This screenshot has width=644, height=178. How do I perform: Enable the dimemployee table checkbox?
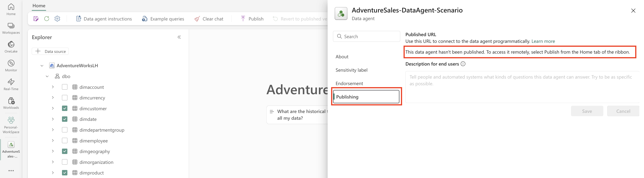(x=65, y=141)
